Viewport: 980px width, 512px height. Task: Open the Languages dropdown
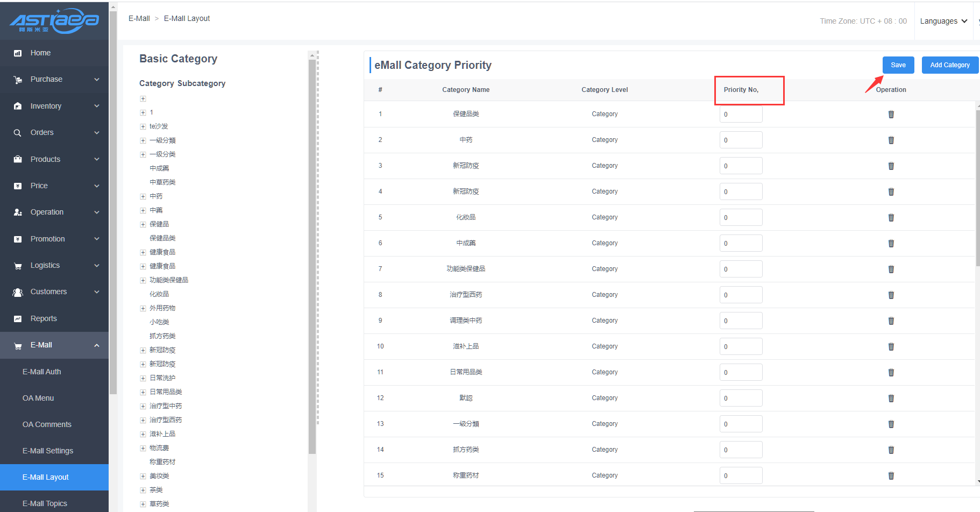tap(943, 21)
